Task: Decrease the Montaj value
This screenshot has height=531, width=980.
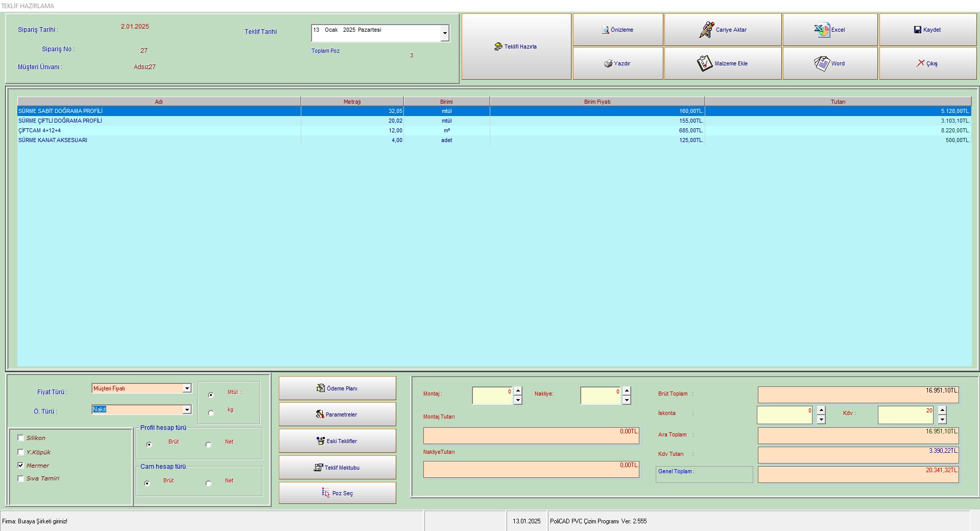Action: point(518,400)
